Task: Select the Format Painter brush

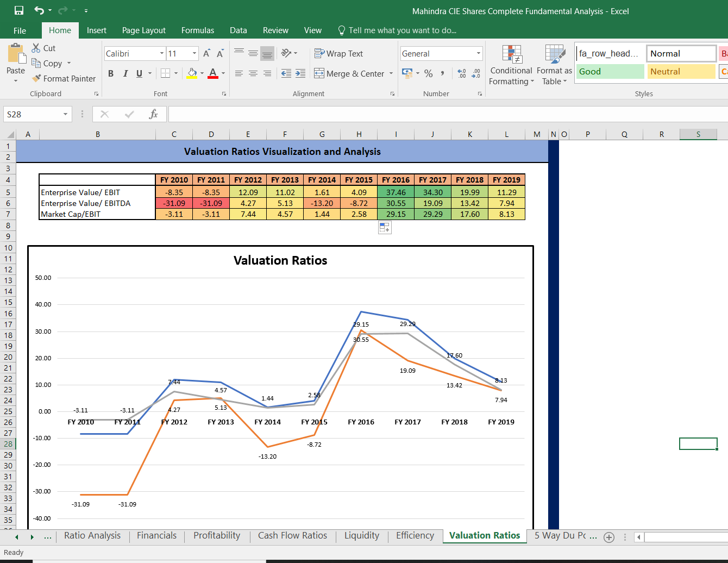Action: coord(36,78)
